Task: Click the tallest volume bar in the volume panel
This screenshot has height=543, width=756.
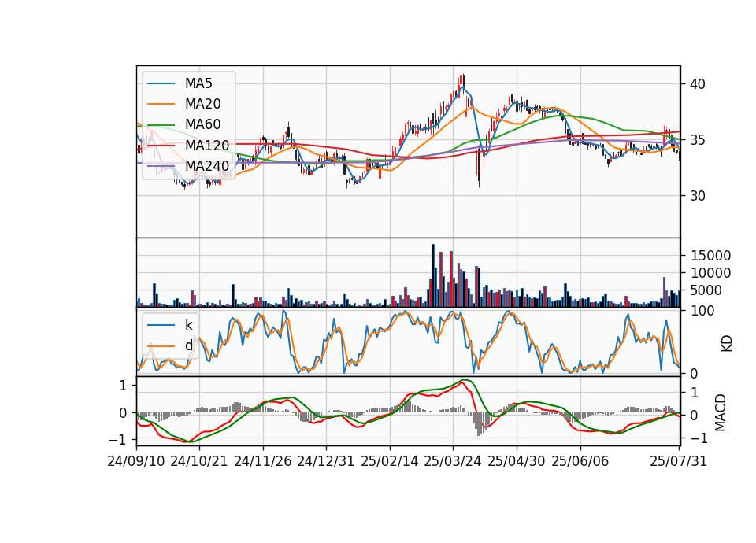Action: click(x=433, y=275)
